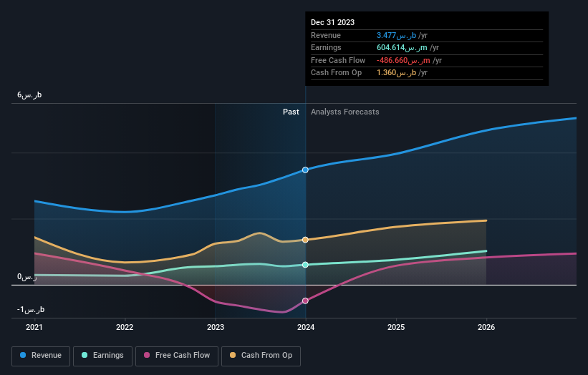This screenshot has width=588, height=375.
Task: Toggle the Cash From Op legend series
Action: tap(261, 356)
